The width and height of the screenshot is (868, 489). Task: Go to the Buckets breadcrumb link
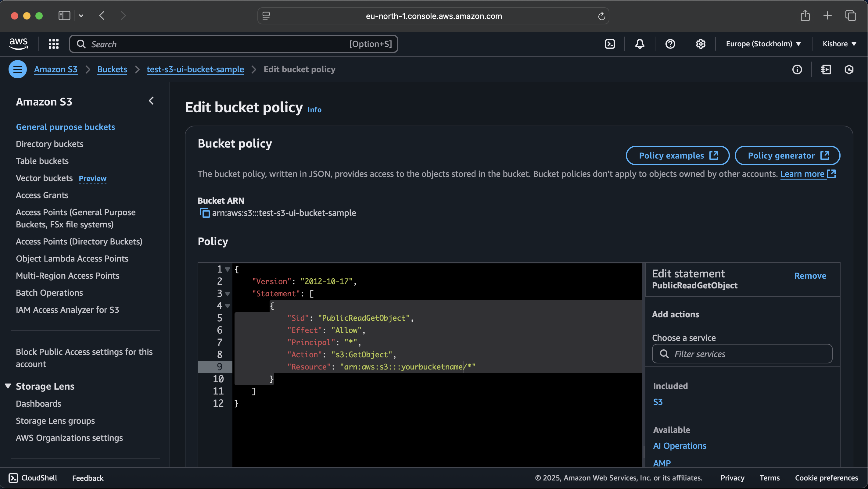(x=112, y=70)
